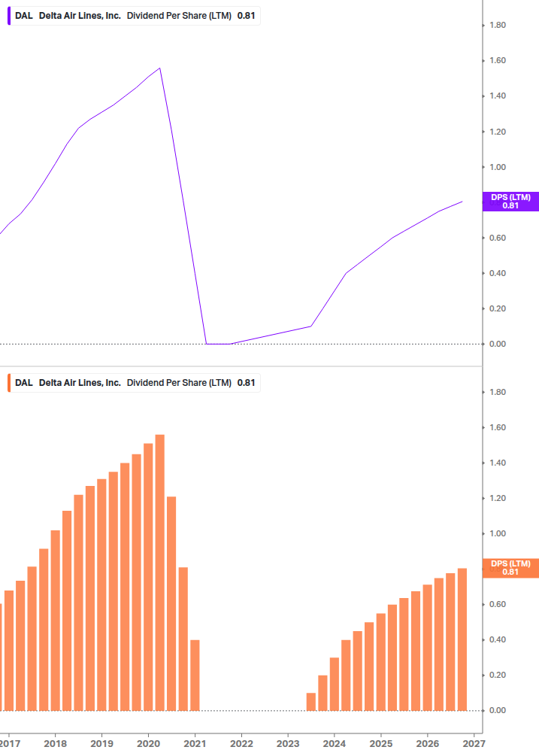Click 0.40 on the bottom chart's price axis
Screen dimensions: 539x756
click(x=498, y=640)
